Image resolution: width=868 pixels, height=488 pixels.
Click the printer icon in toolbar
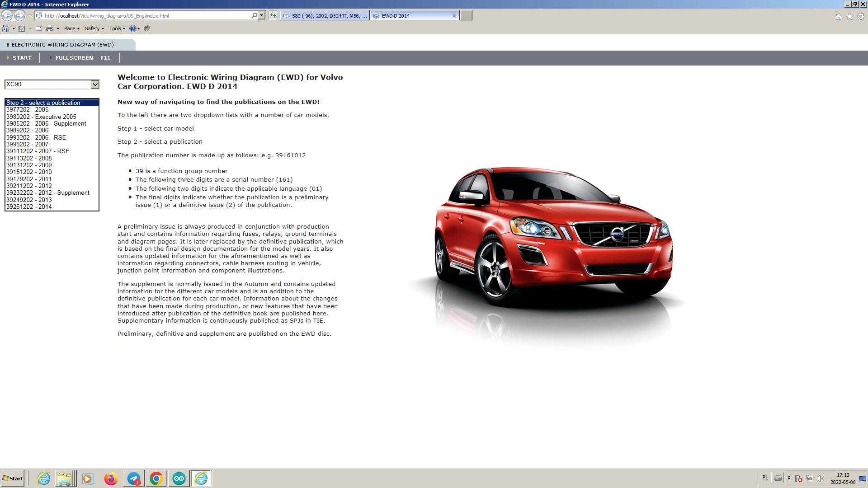coord(50,28)
